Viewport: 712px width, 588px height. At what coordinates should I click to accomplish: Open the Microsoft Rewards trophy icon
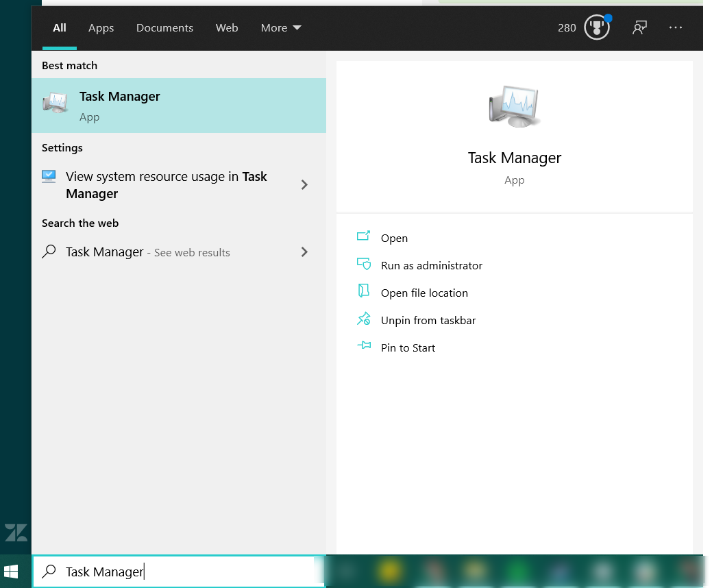pos(597,27)
